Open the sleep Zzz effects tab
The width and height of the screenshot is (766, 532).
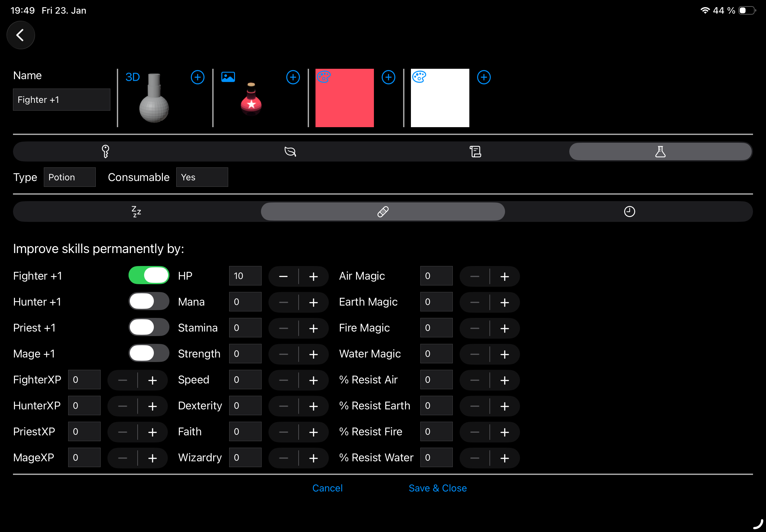click(136, 212)
